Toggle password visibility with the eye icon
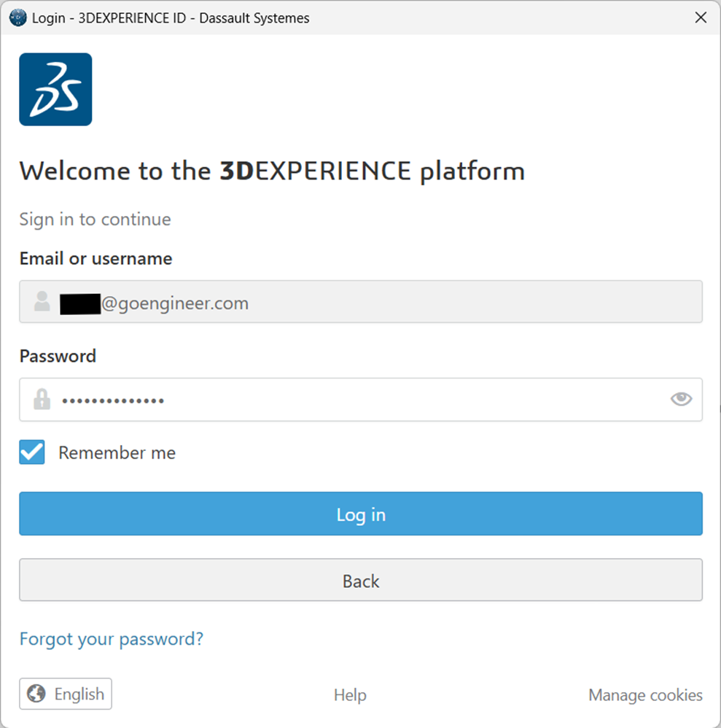Image resolution: width=721 pixels, height=728 pixels. 680,399
